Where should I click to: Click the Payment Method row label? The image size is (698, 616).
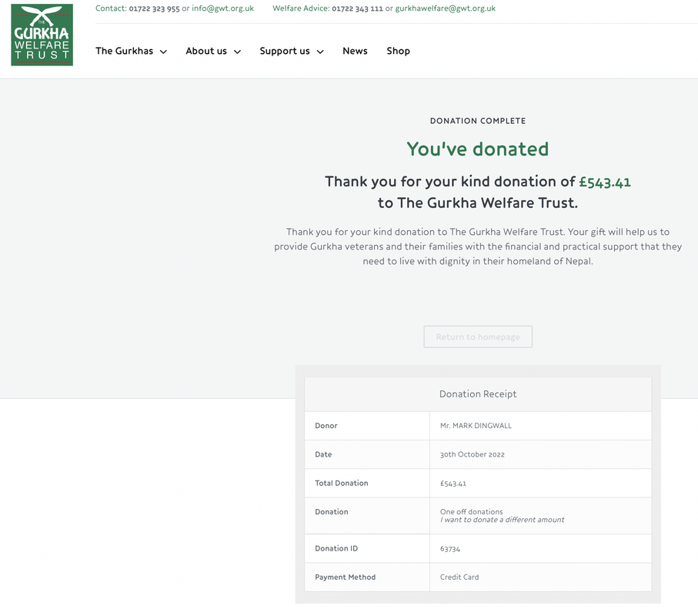pos(345,577)
